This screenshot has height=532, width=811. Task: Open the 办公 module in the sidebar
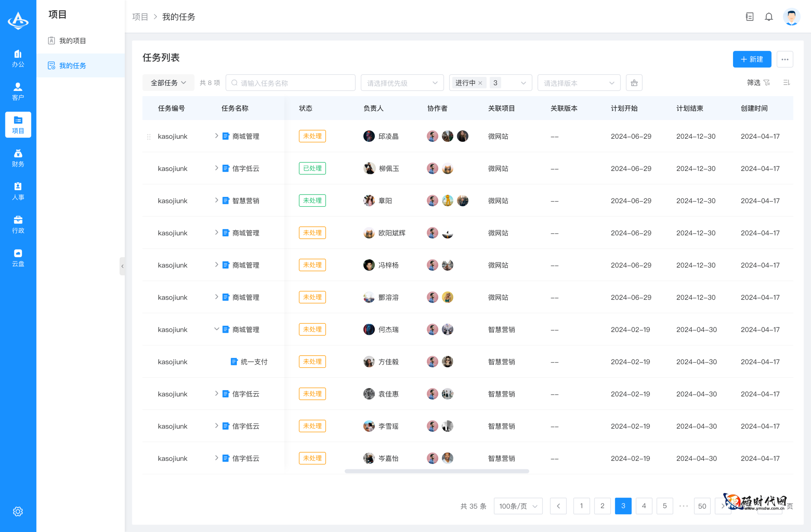pyautogui.click(x=18, y=58)
